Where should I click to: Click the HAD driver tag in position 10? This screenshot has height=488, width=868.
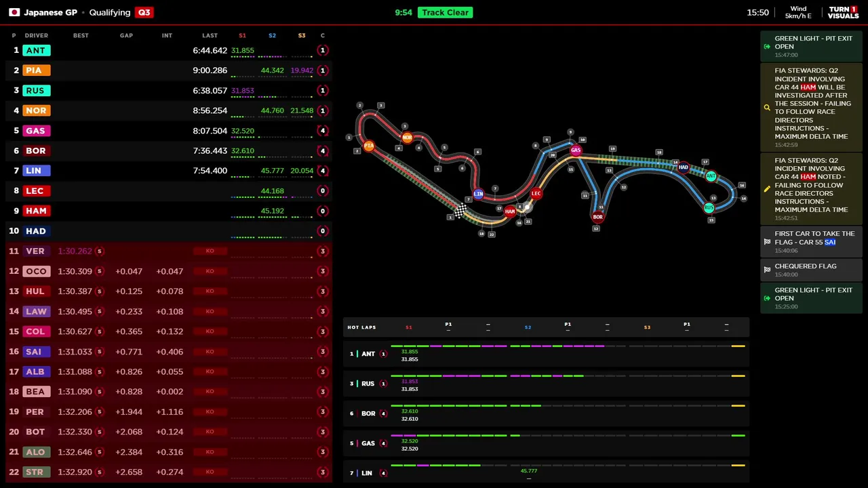36,231
